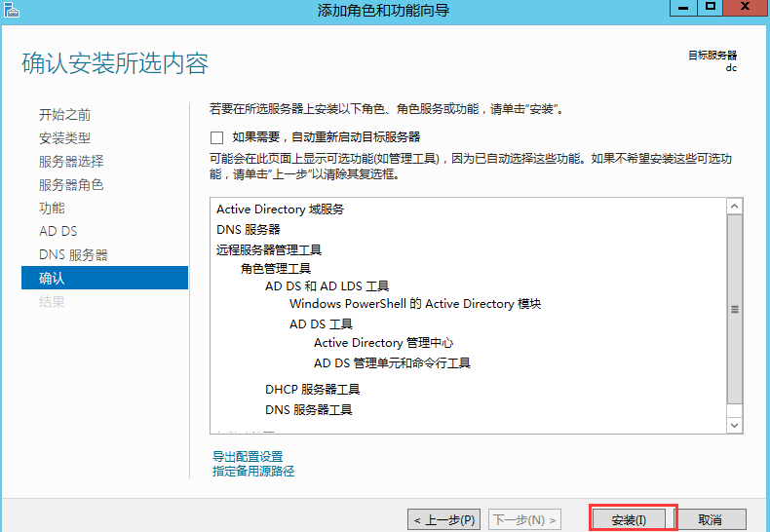Image resolution: width=770 pixels, height=532 pixels.
Task: Open 服务器选择 step in sidebar
Action: tap(71, 162)
